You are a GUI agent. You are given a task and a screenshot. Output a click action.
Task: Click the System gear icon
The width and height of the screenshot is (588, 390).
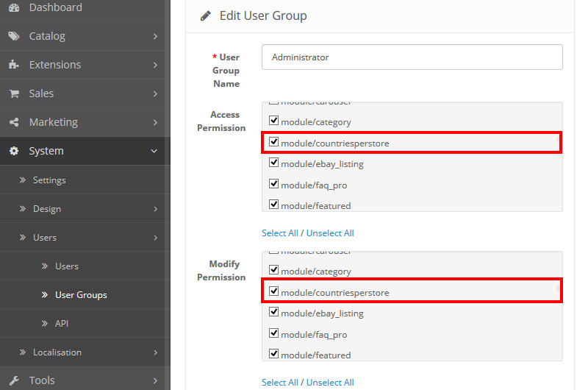pos(14,151)
